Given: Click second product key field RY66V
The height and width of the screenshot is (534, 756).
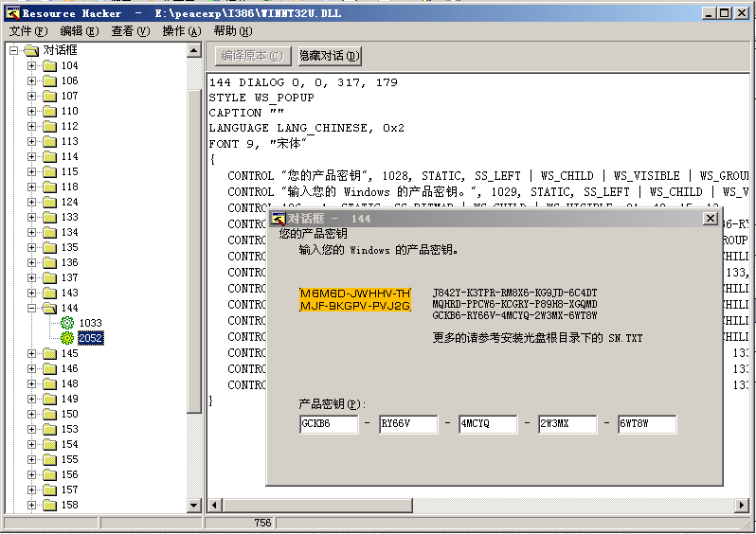Looking at the screenshot, I should [x=408, y=424].
